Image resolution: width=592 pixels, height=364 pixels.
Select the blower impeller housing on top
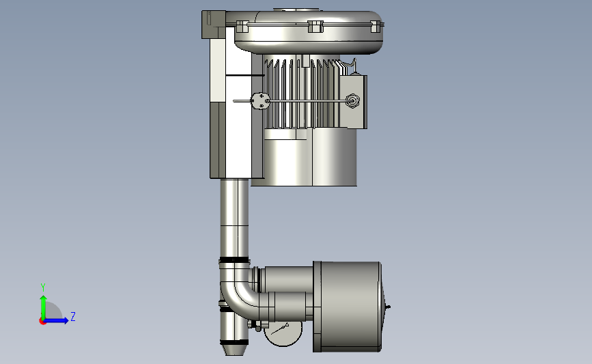(308, 31)
